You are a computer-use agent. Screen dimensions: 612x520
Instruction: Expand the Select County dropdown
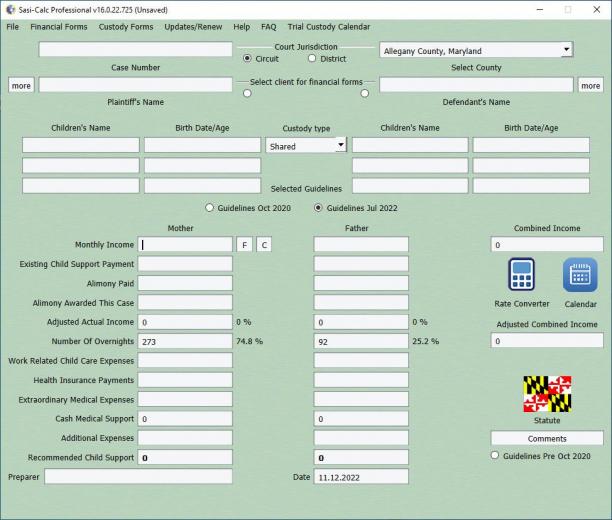point(566,50)
